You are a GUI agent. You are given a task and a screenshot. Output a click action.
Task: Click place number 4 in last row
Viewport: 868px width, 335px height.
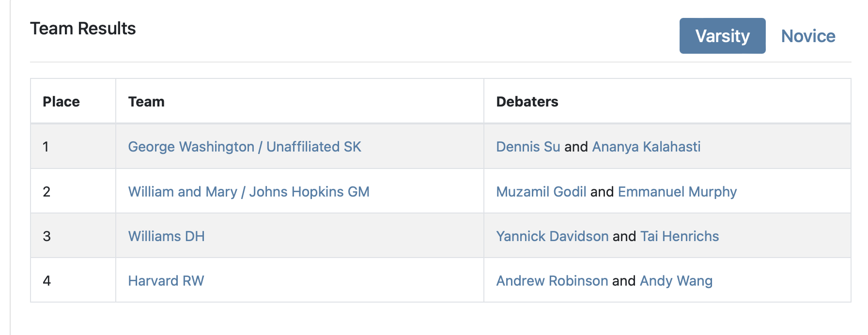click(46, 281)
